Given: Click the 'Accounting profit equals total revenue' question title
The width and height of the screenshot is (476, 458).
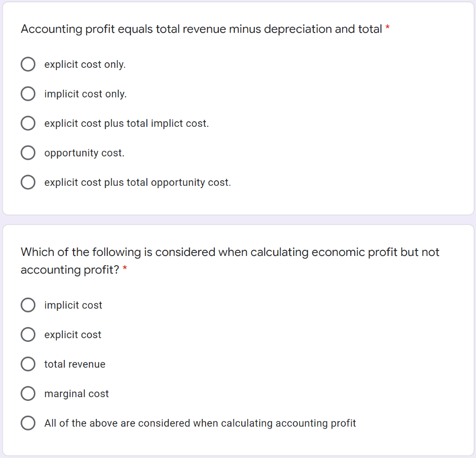Looking at the screenshot, I should [201, 29].
